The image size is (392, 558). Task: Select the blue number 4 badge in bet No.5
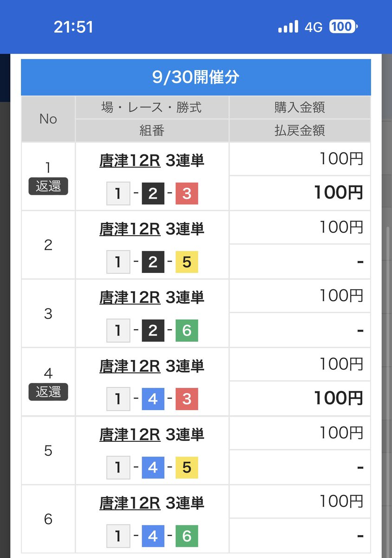(152, 467)
